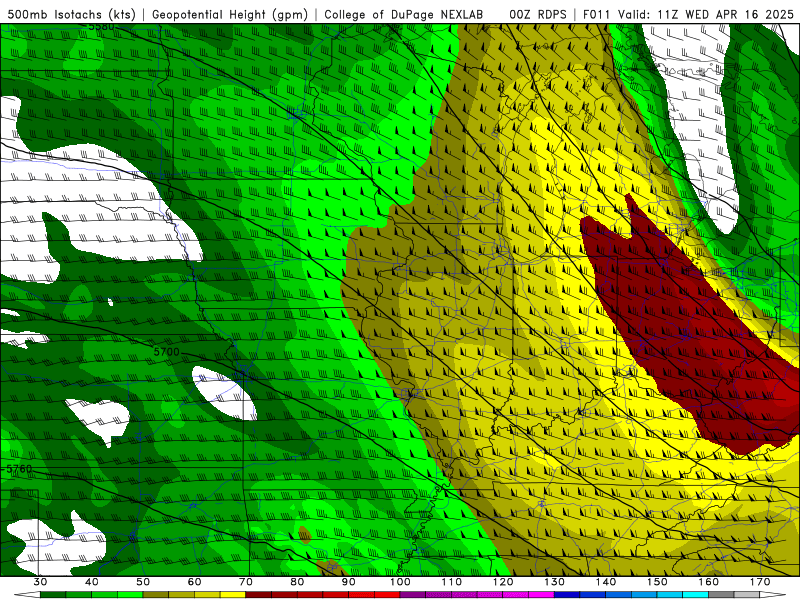The height and width of the screenshot is (600, 800).
Task: Click the 50 knot colorbar label
Action: click(x=143, y=582)
